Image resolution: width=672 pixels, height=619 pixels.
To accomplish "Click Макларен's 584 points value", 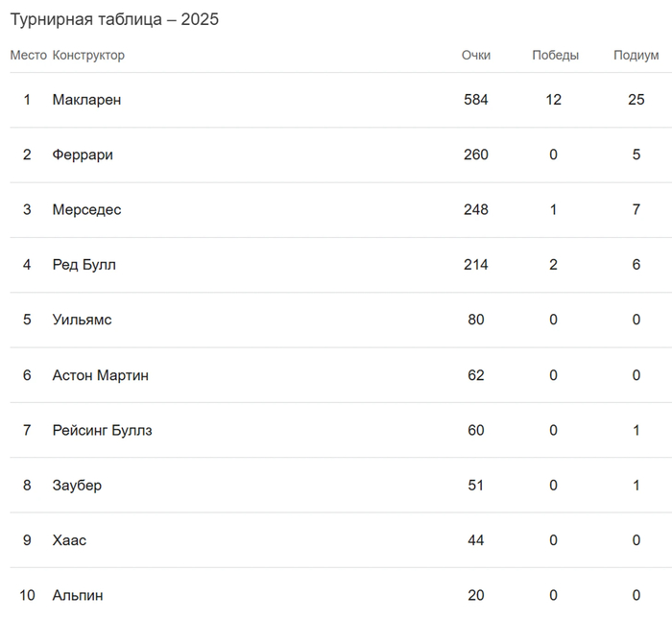I will coord(475,100).
